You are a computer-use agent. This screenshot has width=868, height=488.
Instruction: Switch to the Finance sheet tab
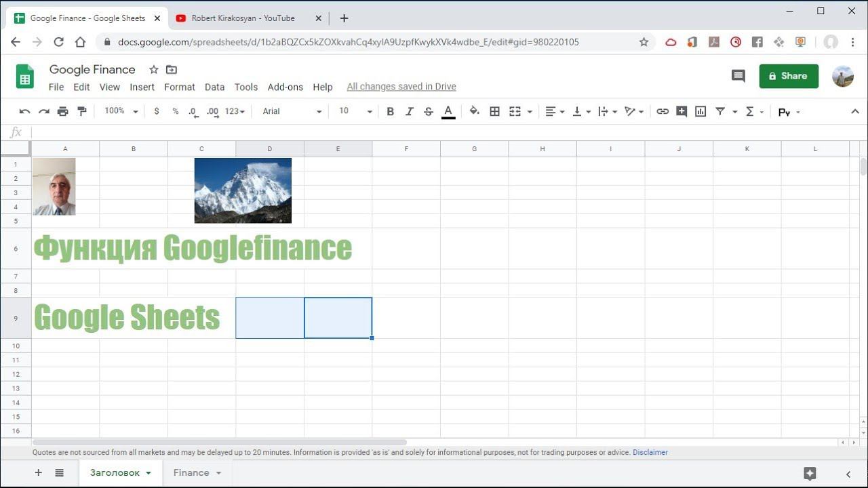point(191,473)
